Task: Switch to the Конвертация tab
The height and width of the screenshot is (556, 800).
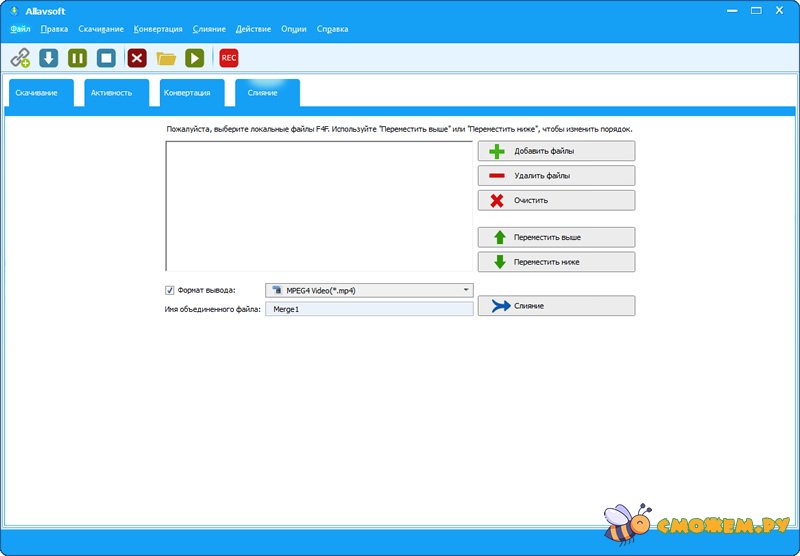Action: click(x=187, y=93)
